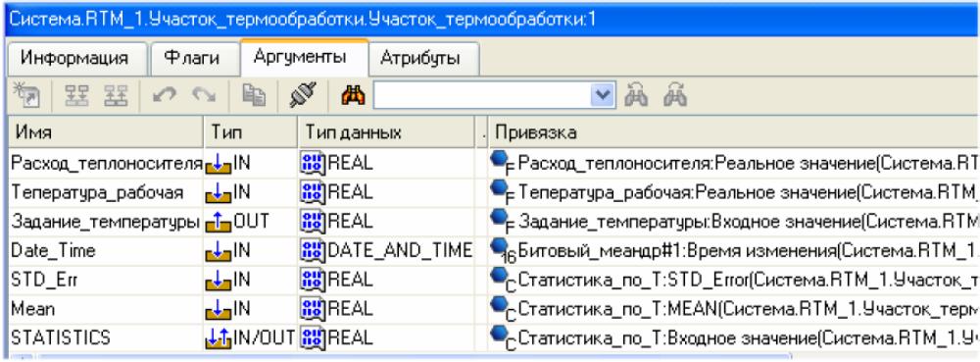The height and width of the screenshot is (362, 980).
Task: Click the plug connection binding icon
Action: [302, 95]
